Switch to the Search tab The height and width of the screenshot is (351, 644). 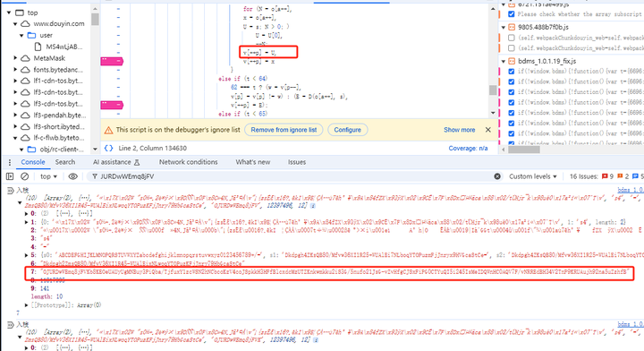tap(65, 162)
